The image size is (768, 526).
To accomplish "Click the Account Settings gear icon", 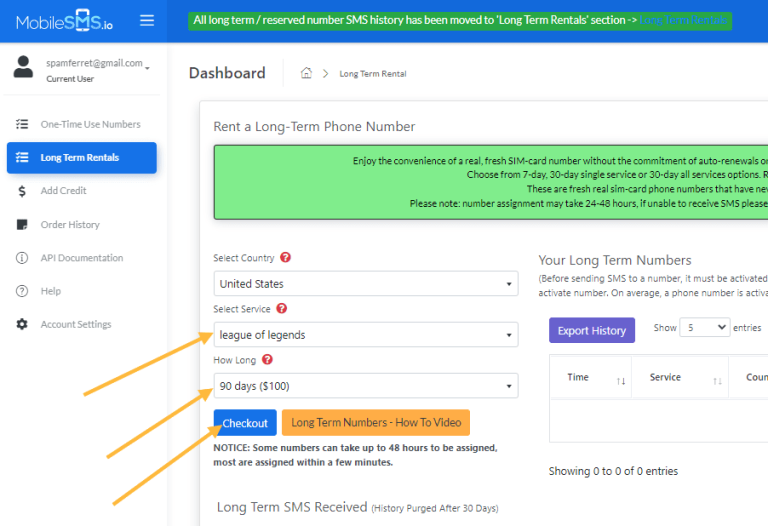I will (22, 325).
